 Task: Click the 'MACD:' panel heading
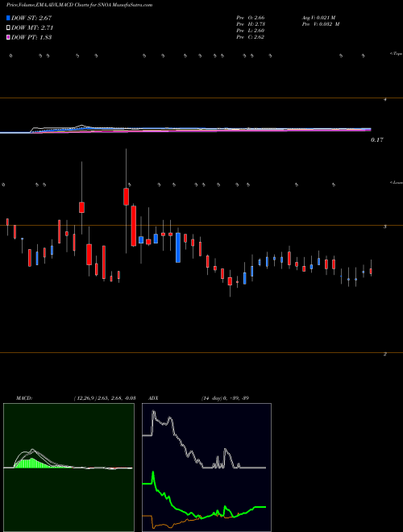pyautogui.click(x=24, y=398)
